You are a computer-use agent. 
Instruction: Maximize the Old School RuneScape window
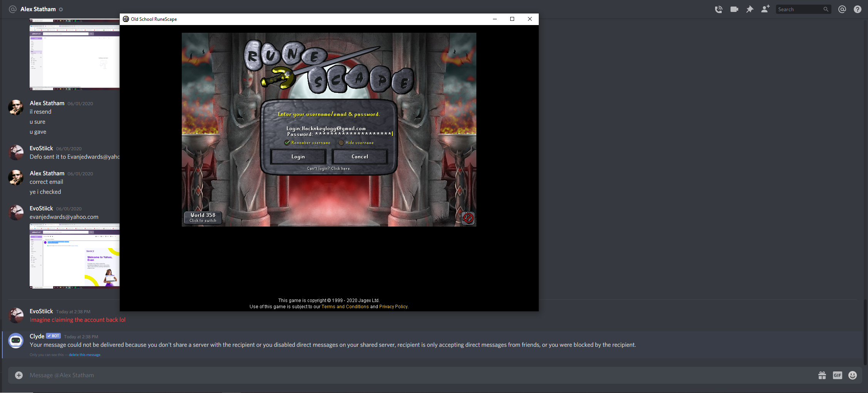pyautogui.click(x=512, y=19)
